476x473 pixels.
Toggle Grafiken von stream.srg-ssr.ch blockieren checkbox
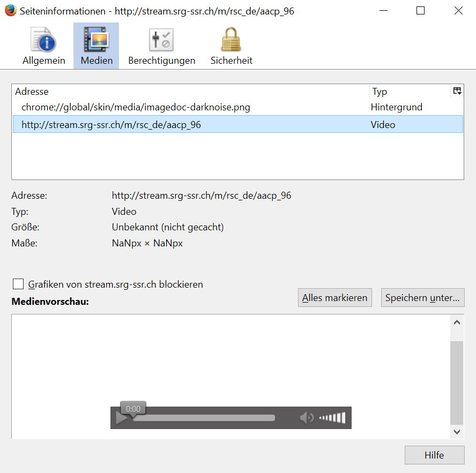pyautogui.click(x=18, y=284)
